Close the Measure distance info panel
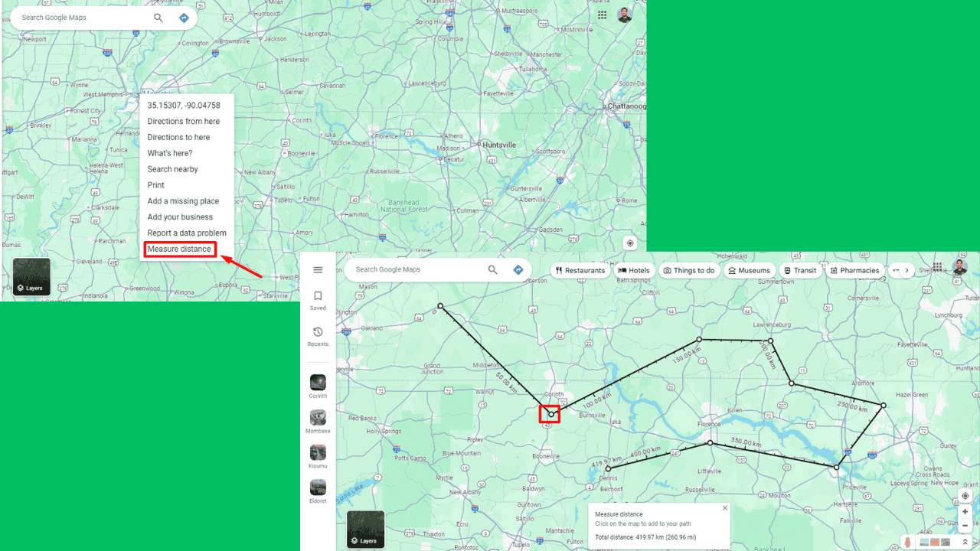The height and width of the screenshot is (551, 980). click(725, 508)
